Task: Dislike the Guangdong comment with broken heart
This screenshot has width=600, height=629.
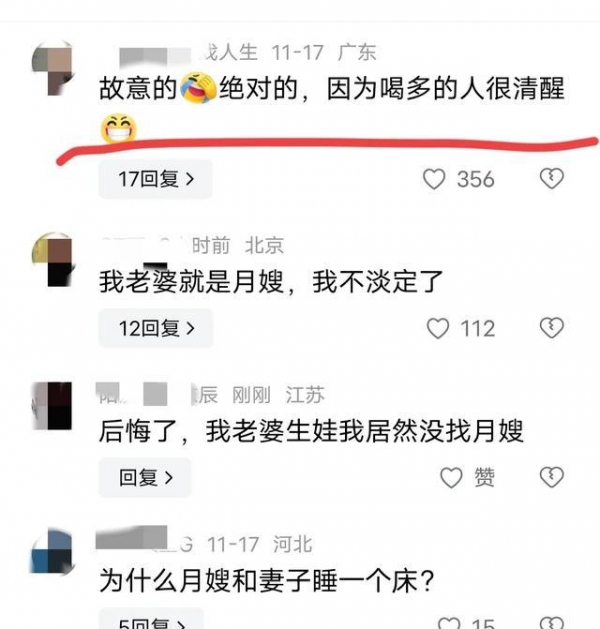Action: [552, 179]
